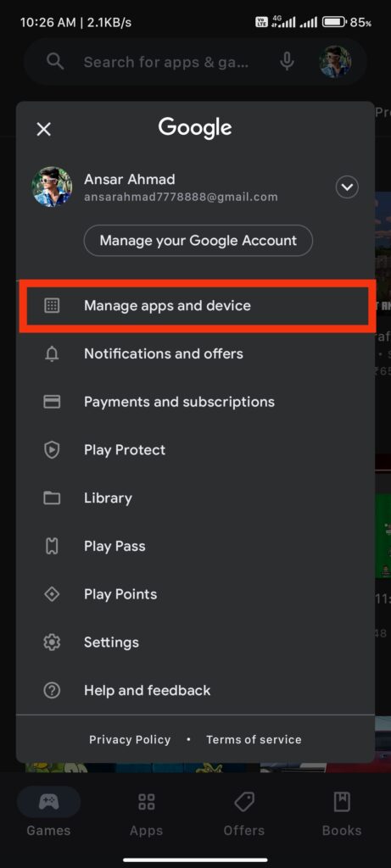The image size is (391, 868).
Task: Tap the Manage apps and device grid icon
Action: (x=52, y=305)
